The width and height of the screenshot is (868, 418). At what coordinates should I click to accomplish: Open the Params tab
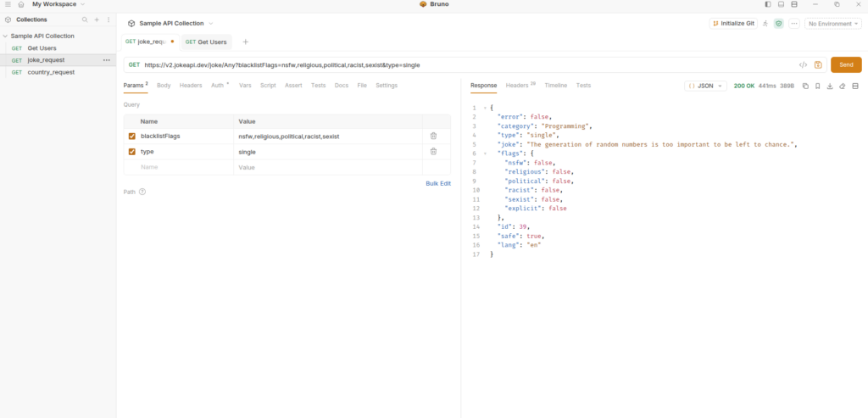[x=135, y=86]
